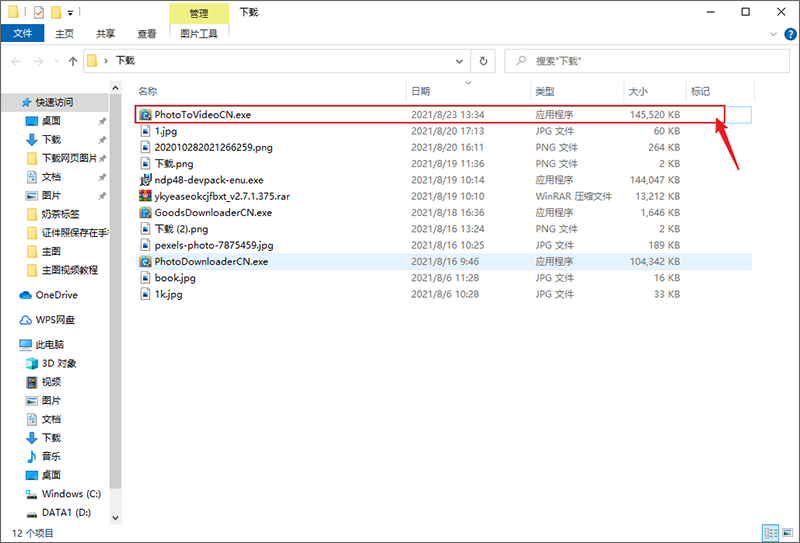Click the PhotoToVideoCN.exe file icon
Image resolution: width=800 pixels, height=543 pixels.
(x=146, y=115)
